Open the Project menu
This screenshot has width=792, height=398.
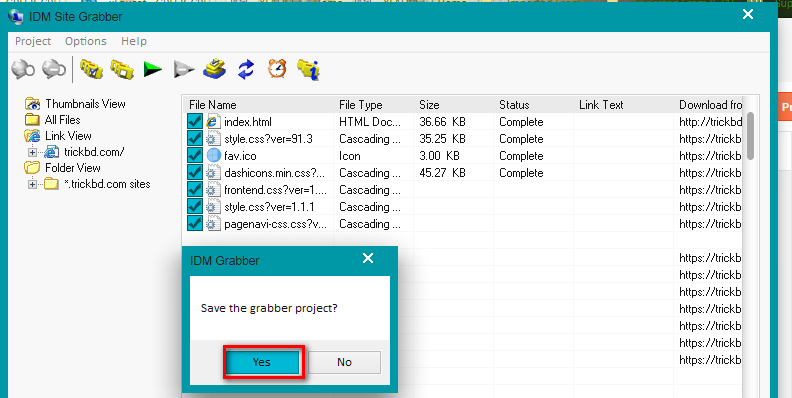33,41
